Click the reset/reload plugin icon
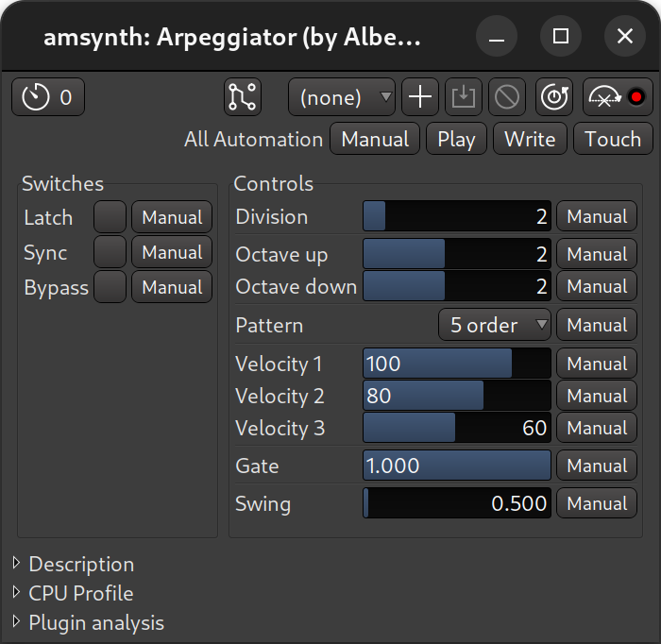 tap(554, 97)
